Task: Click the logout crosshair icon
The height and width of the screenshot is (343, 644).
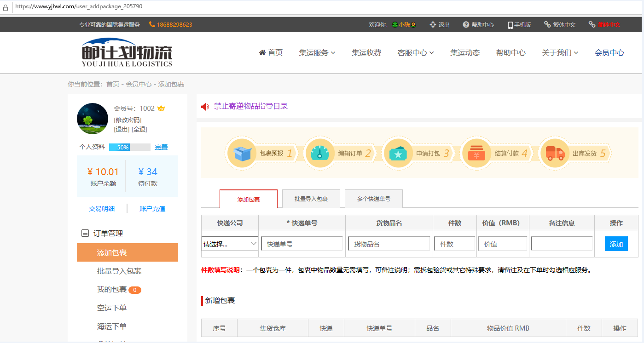Action: (433, 24)
